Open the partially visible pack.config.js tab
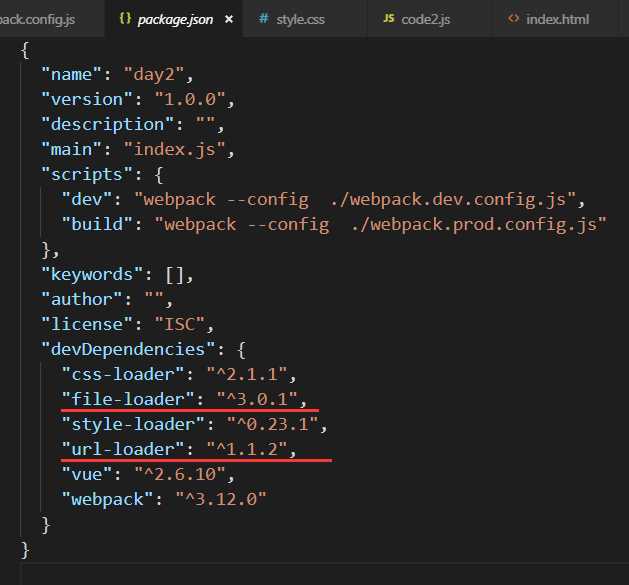Image resolution: width=629 pixels, height=585 pixels. click(40, 19)
